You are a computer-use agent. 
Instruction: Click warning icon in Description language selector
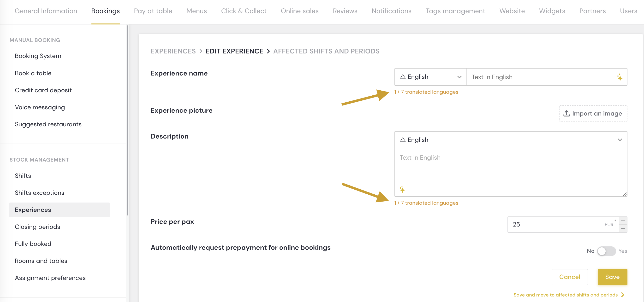[403, 140]
